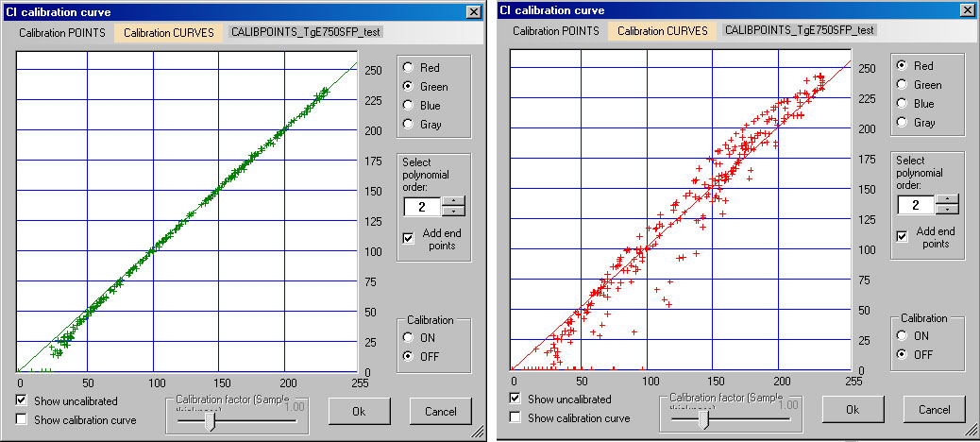Select Gray channel in right window
The image size is (980, 442).
pos(902,123)
